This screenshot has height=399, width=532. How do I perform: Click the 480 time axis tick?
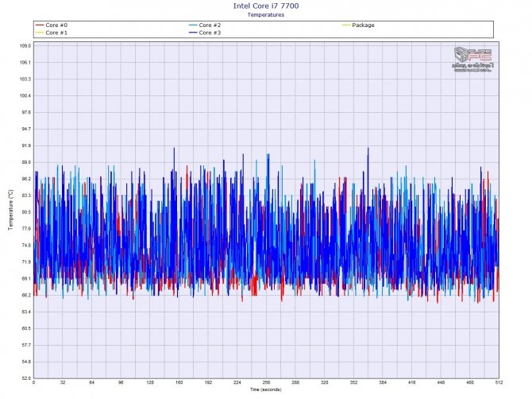[x=470, y=382]
